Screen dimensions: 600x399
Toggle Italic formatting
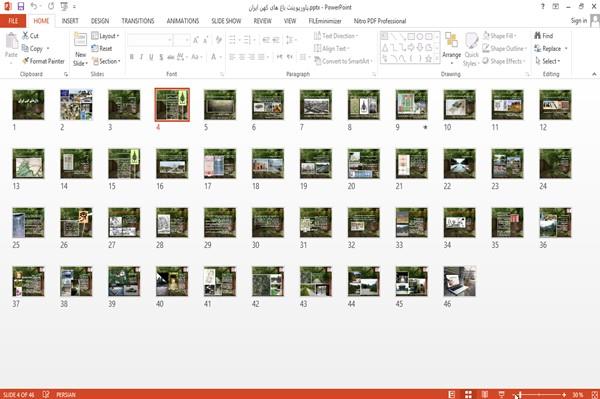[x=141, y=57]
